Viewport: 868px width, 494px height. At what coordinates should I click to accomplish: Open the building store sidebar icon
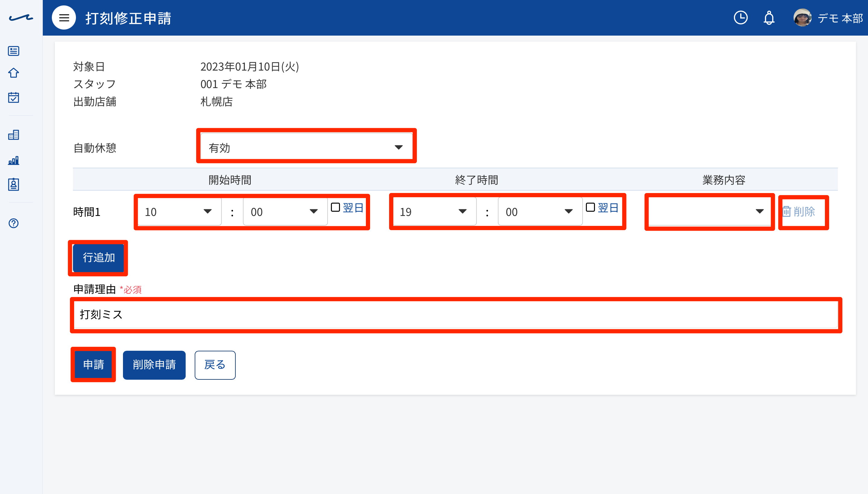pos(14,135)
